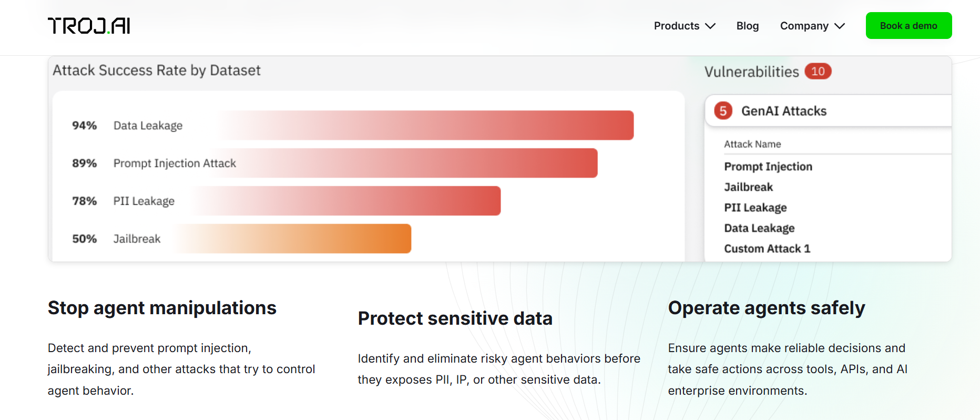Select Jailbreak in the attack list
The width and height of the screenshot is (980, 420).
[748, 187]
